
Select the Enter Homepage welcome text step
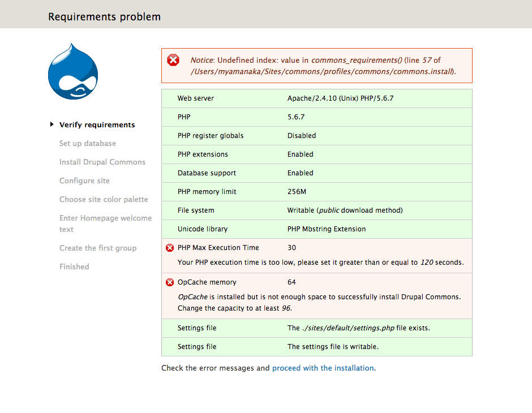coord(105,223)
